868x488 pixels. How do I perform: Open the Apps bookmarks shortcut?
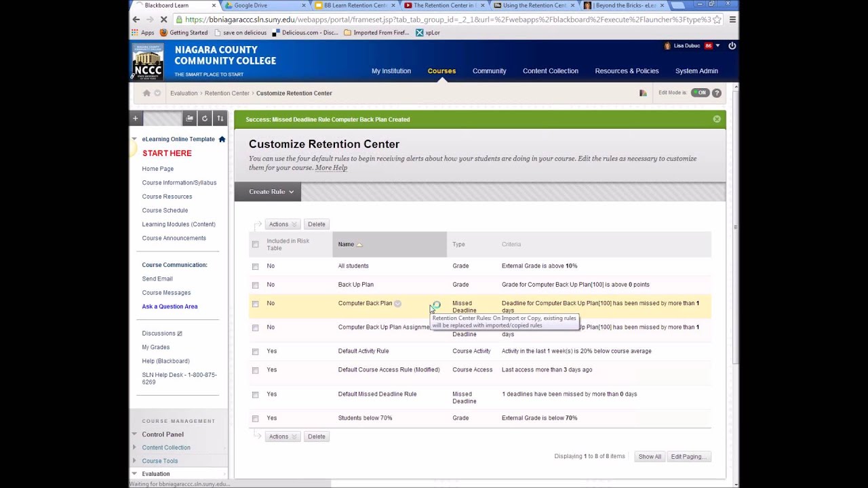pyautogui.click(x=143, y=33)
